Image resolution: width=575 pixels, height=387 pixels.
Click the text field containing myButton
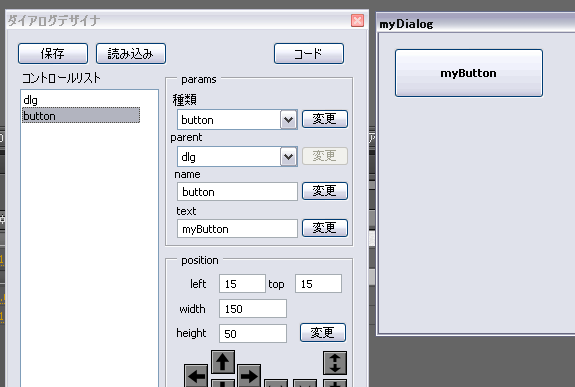tap(237, 229)
